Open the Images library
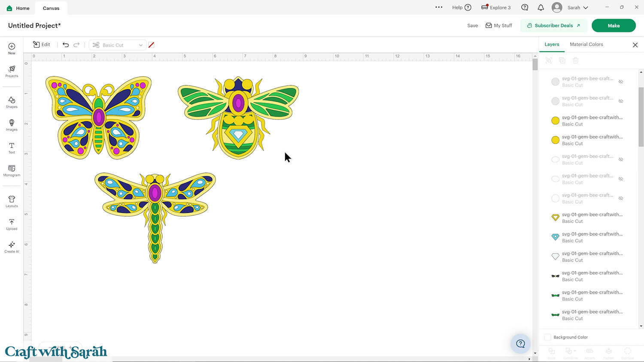The image size is (644, 362). click(12, 125)
